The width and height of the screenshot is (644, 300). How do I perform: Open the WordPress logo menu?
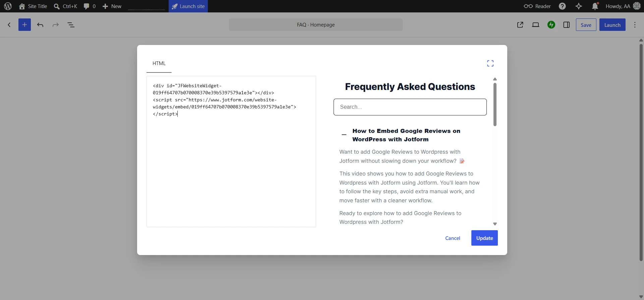coord(8,6)
